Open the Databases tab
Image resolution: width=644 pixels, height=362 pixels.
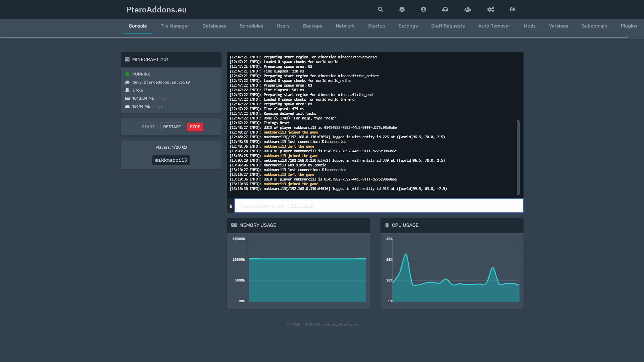click(x=214, y=26)
